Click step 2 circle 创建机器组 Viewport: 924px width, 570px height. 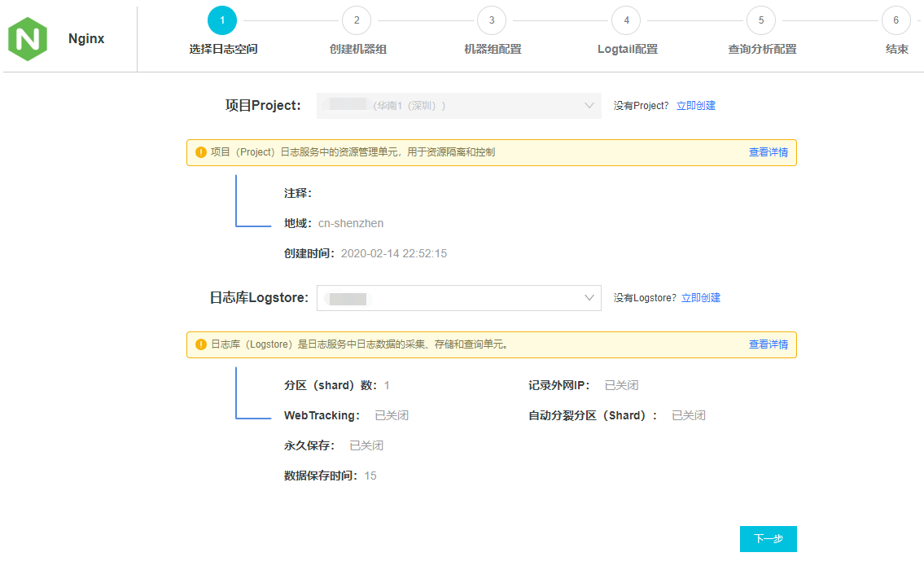click(x=357, y=20)
